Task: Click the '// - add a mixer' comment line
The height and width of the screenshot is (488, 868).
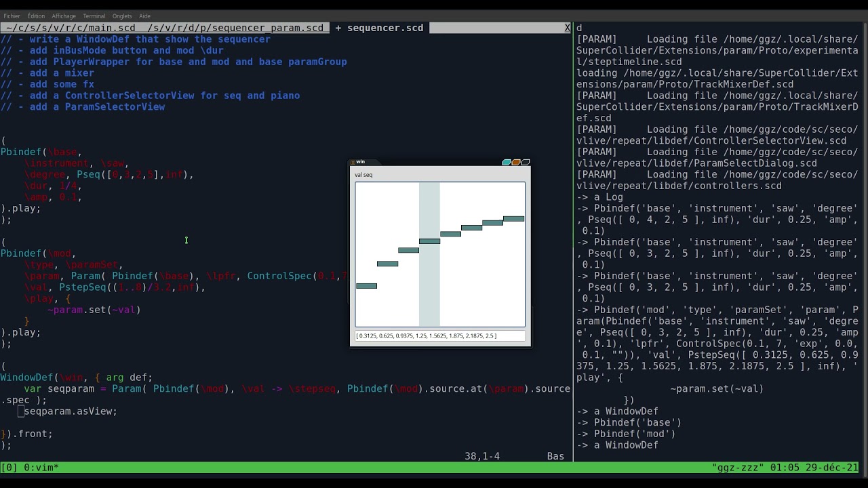Action: (x=47, y=73)
